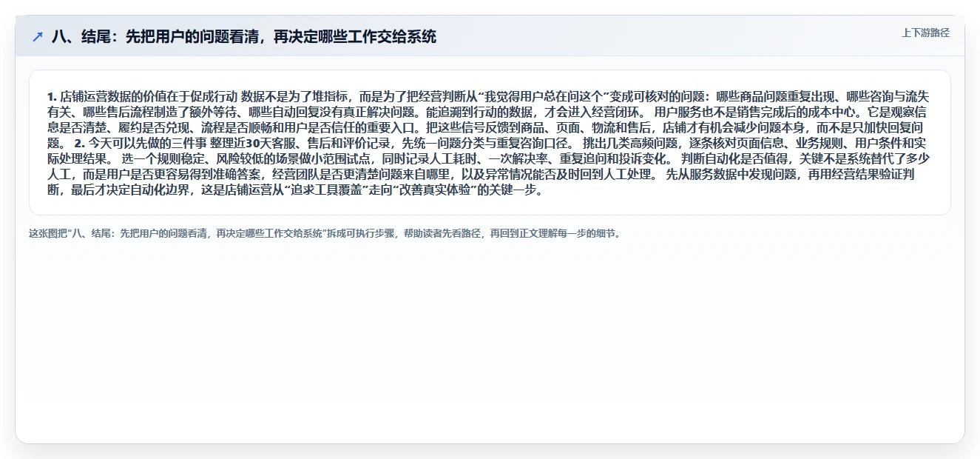Image resolution: width=980 pixels, height=459 pixels.
Task: Click the caption starting "这张图把"
Action: point(325,233)
